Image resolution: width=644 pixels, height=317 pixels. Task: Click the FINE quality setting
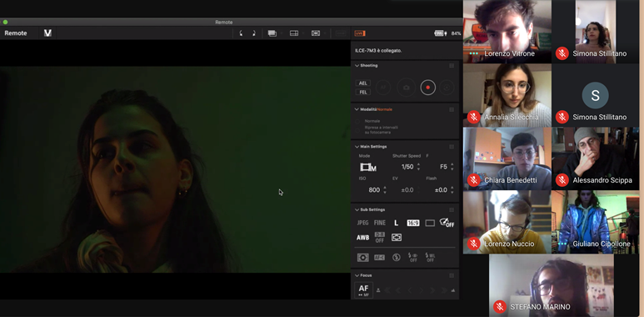click(x=380, y=223)
